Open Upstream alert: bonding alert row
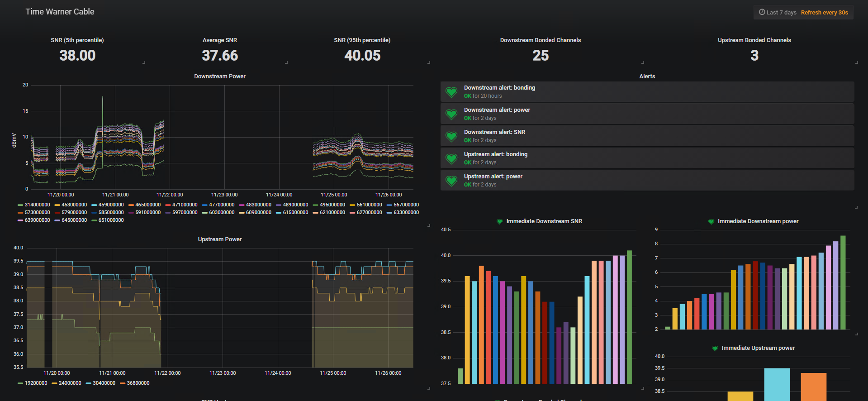868x401 pixels. [x=647, y=158]
